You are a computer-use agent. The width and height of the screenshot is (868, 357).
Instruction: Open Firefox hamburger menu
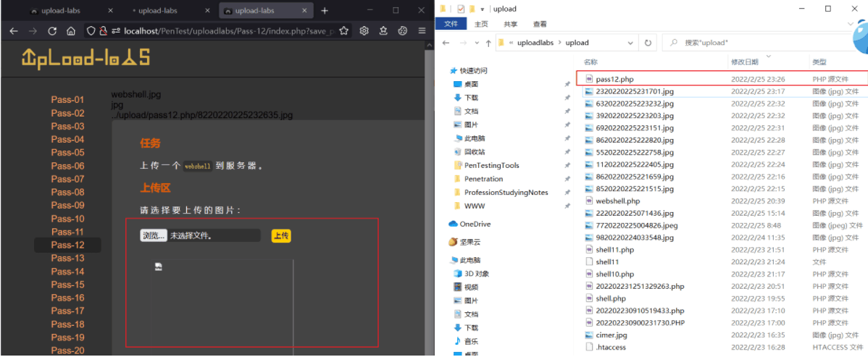(x=422, y=31)
